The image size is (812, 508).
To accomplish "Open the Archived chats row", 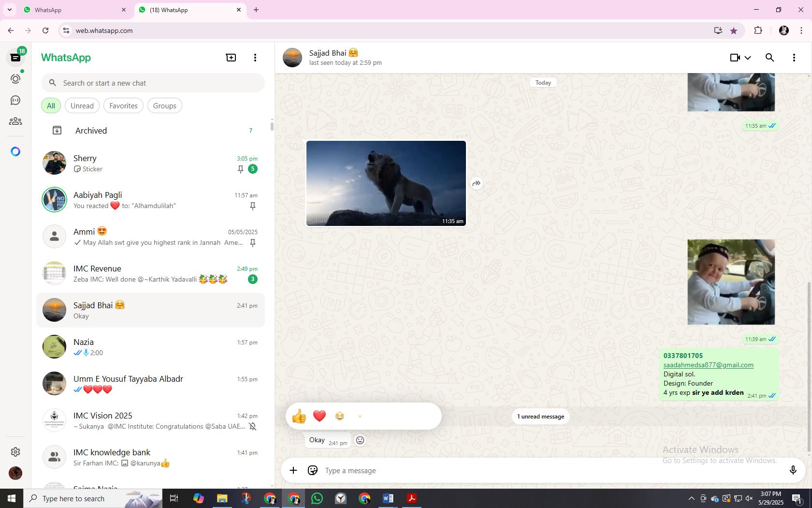I will pos(150,131).
